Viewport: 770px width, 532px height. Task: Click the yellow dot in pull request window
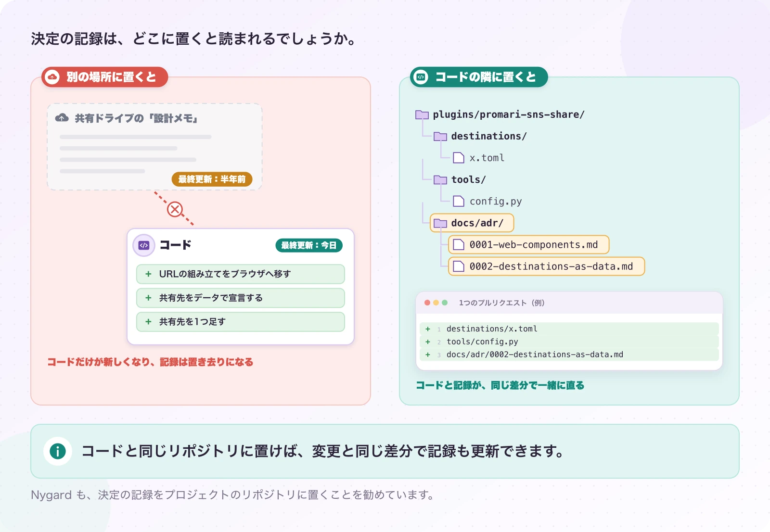point(436,303)
